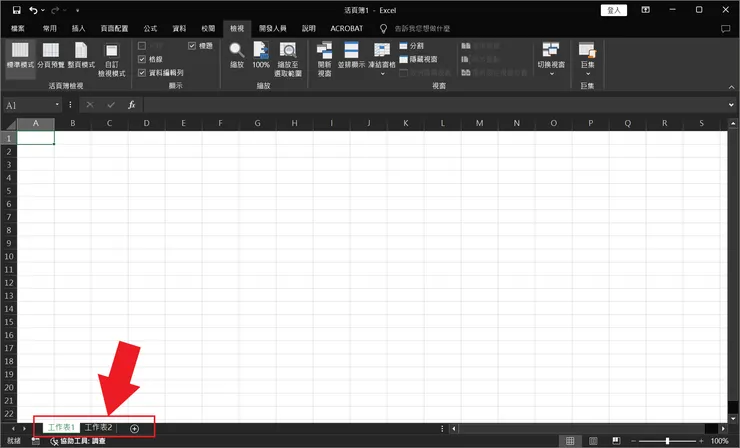Select page layout view icon in status bar

click(x=593, y=441)
